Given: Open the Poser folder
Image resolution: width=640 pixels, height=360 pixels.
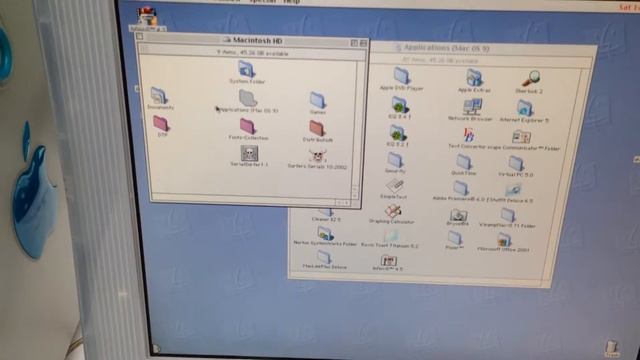Looking at the screenshot, I should click(x=455, y=238).
